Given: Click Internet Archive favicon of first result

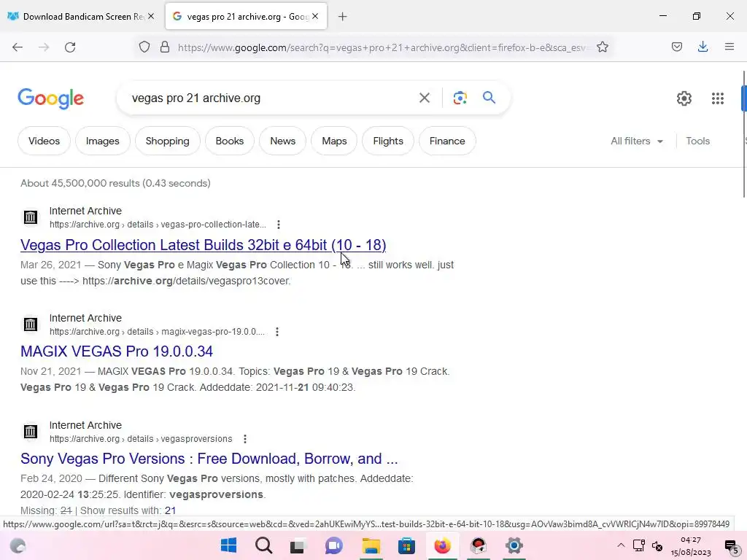Looking at the screenshot, I should click(31, 217).
